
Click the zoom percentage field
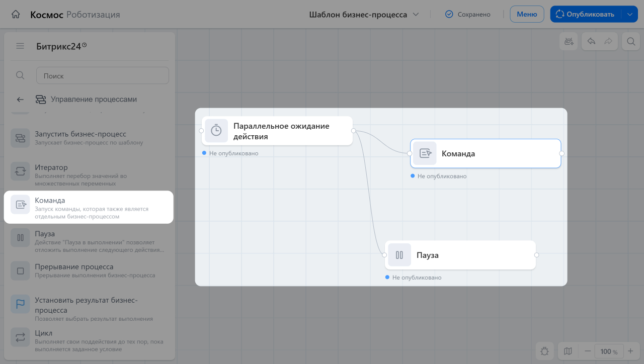click(x=609, y=351)
